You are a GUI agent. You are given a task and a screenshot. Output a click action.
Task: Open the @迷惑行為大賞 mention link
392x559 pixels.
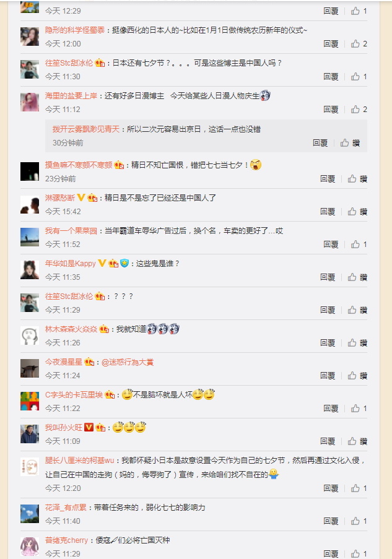point(128,362)
